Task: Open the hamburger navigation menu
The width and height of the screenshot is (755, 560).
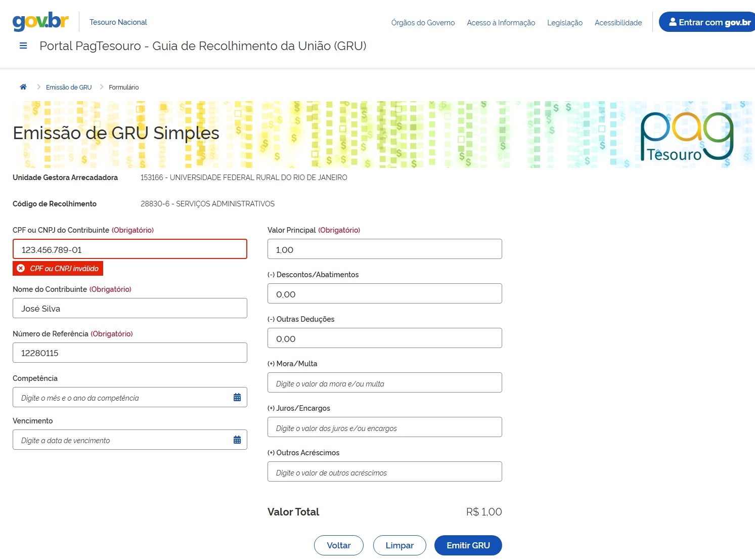Action: coord(23,46)
